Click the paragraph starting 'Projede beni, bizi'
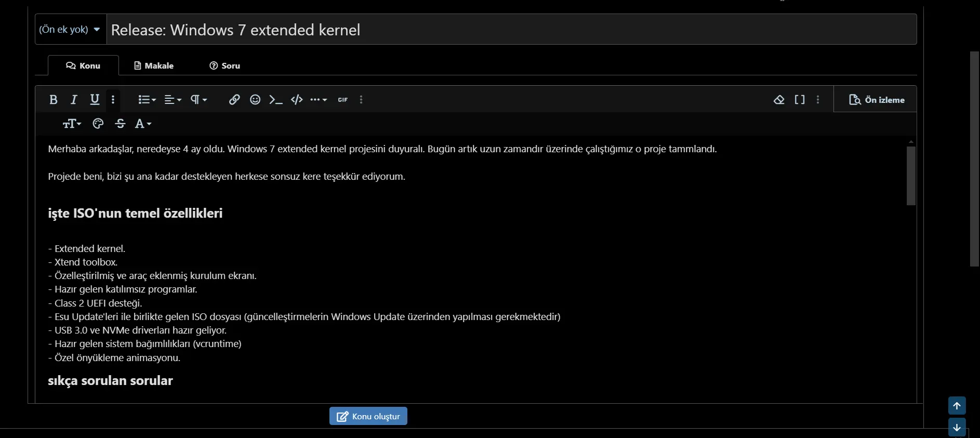This screenshot has height=438, width=980. click(x=227, y=177)
